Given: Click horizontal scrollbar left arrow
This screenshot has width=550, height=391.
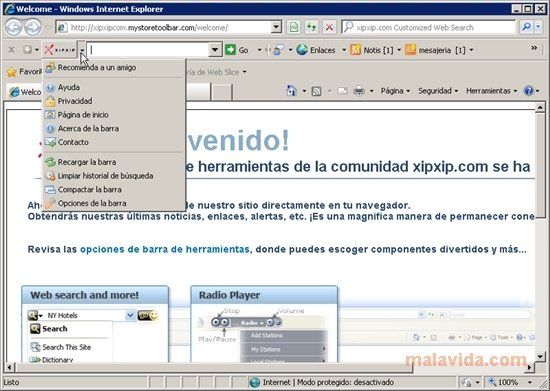Looking at the screenshot, I should pyautogui.click(x=9, y=367).
